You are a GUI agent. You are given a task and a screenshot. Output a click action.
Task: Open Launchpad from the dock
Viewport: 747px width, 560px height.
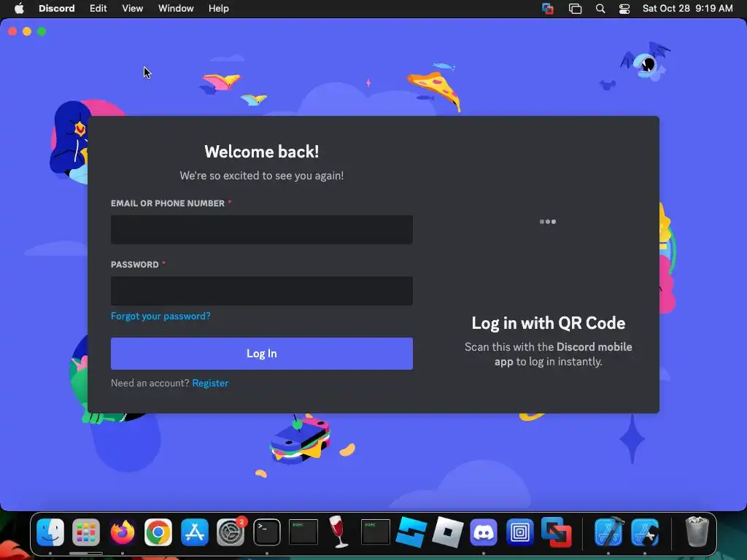(x=86, y=532)
